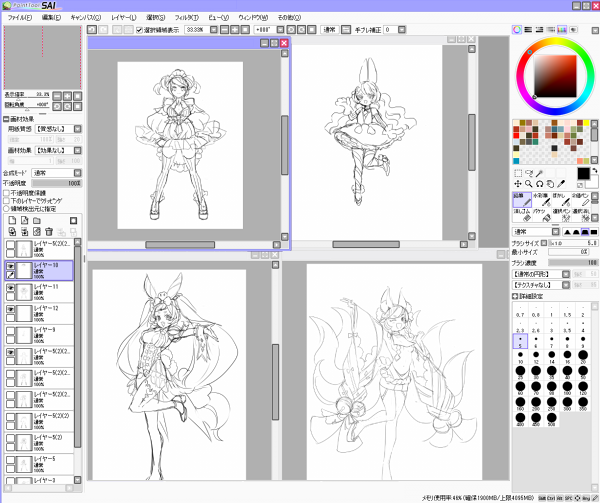This screenshot has height=503, width=600.
Task: Open the stabilizer (手ブレ補正) value dropdown
Action: click(x=402, y=29)
